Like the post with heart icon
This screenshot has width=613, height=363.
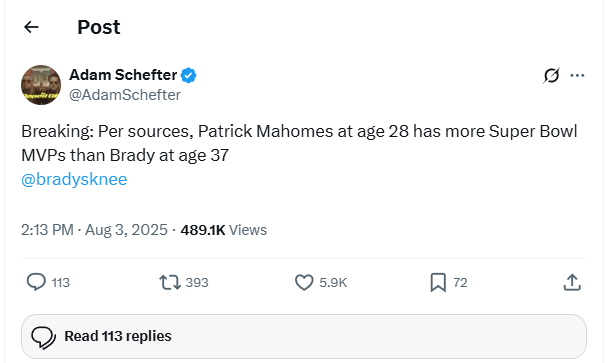pos(304,282)
